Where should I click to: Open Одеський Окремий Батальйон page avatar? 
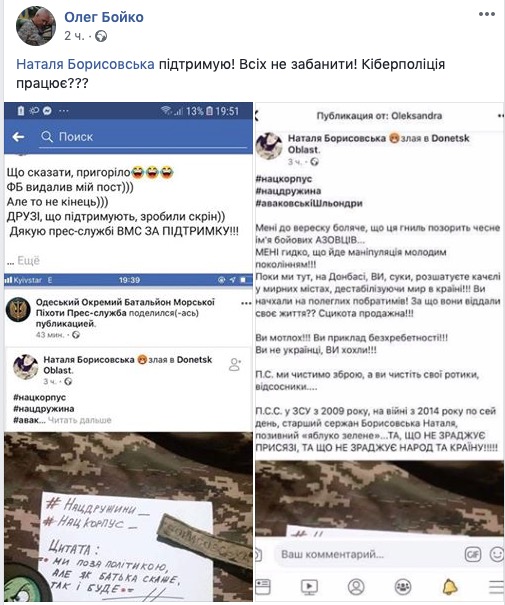coord(18,309)
